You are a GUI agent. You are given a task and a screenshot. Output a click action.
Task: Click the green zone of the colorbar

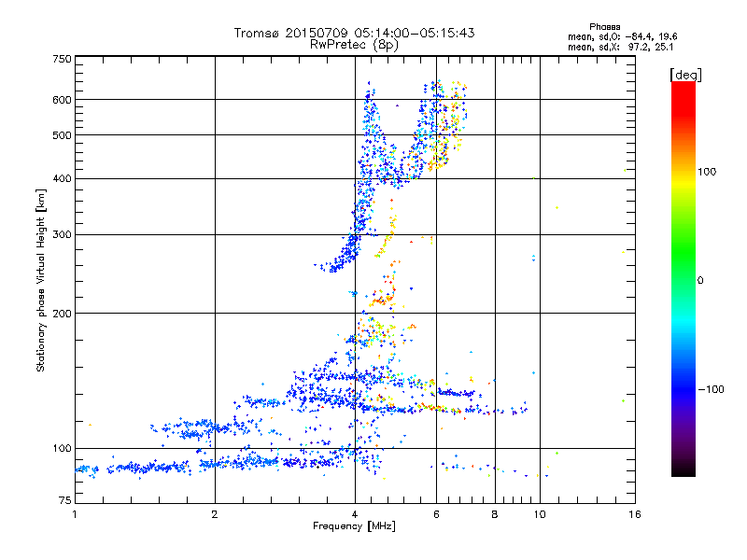tap(684, 252)
